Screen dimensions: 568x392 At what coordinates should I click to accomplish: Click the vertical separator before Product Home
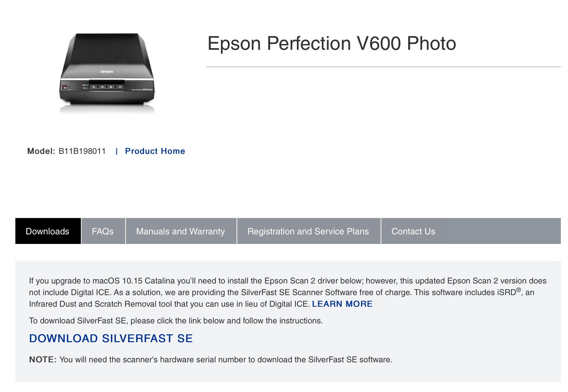117,151
